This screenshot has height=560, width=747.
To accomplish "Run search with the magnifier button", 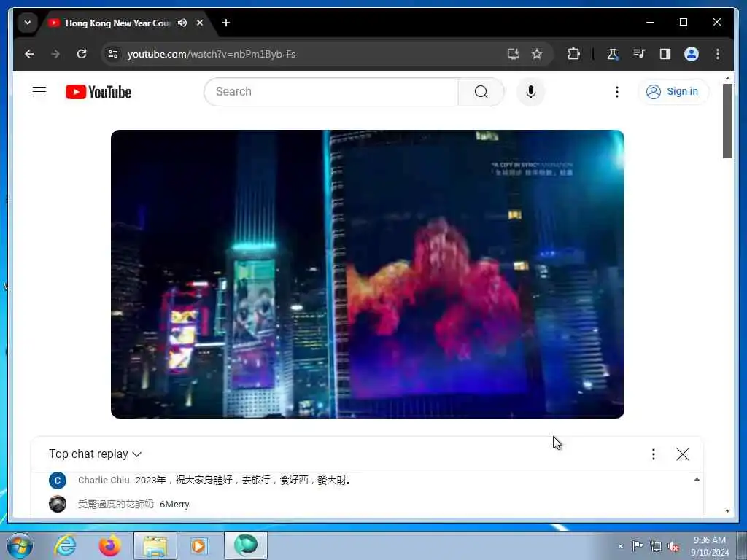I will click(481, 92).
